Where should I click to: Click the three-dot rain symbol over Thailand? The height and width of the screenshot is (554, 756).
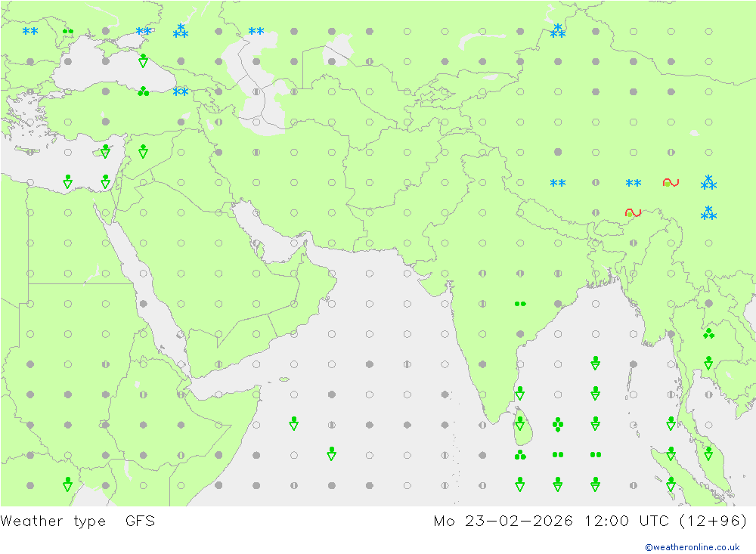[x=709, y=333]
